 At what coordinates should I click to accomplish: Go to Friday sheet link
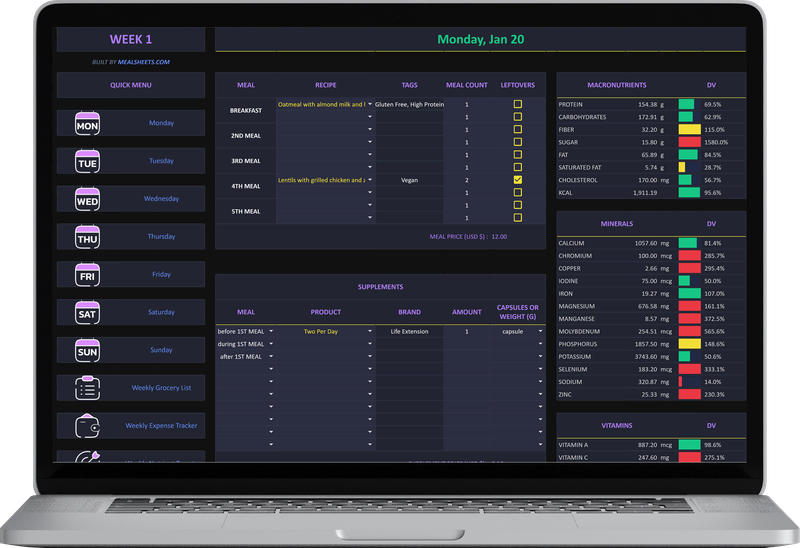pos(161,274)
